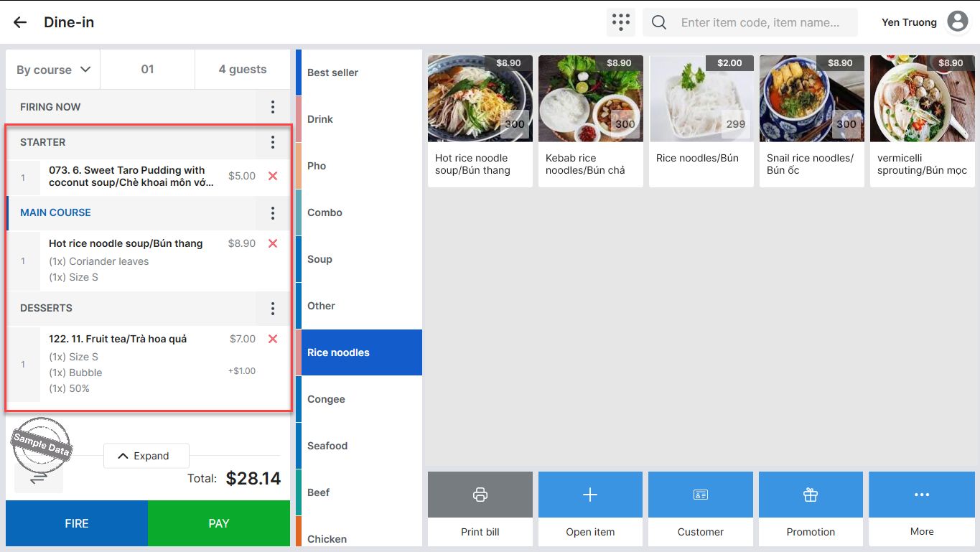Select the Best seller category

(x=359, y=72)
